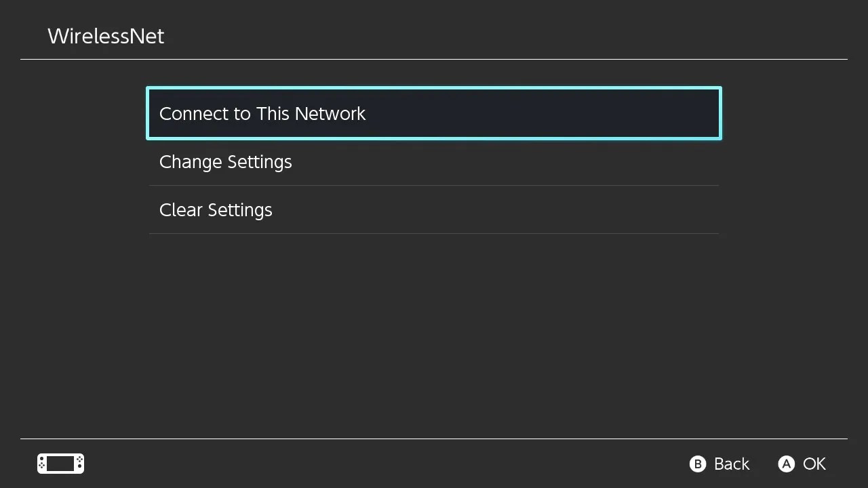868x488 pixels.
Task: Activate the highlighted Connect option
Action: 434,113
